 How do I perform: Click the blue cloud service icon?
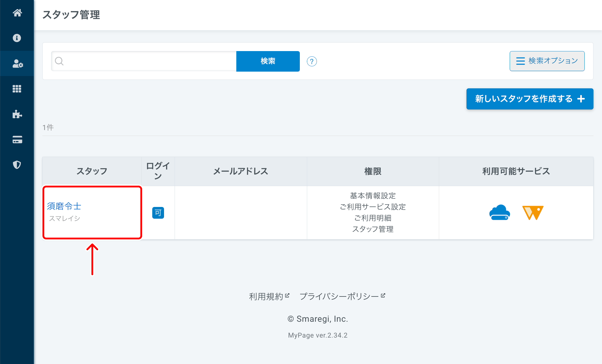click(x=499, y=213)
